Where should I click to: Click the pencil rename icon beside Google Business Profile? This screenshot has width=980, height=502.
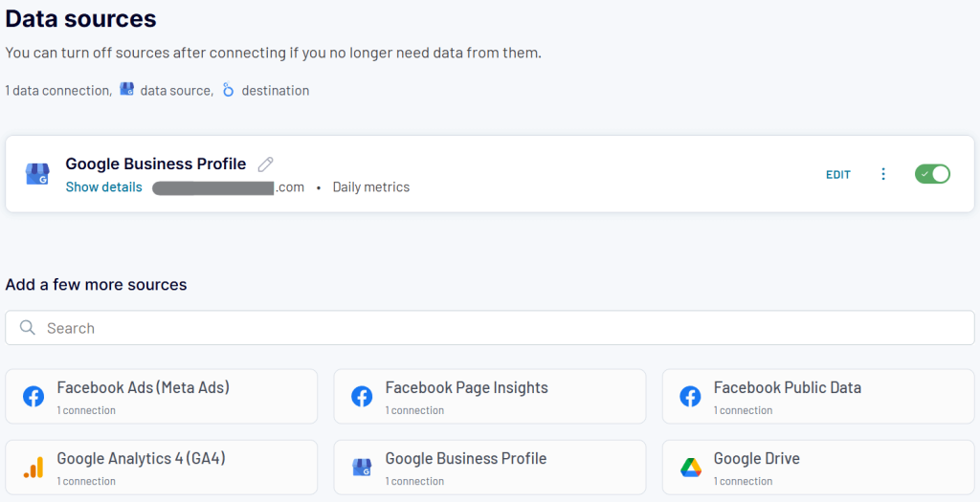click(266, 164)
